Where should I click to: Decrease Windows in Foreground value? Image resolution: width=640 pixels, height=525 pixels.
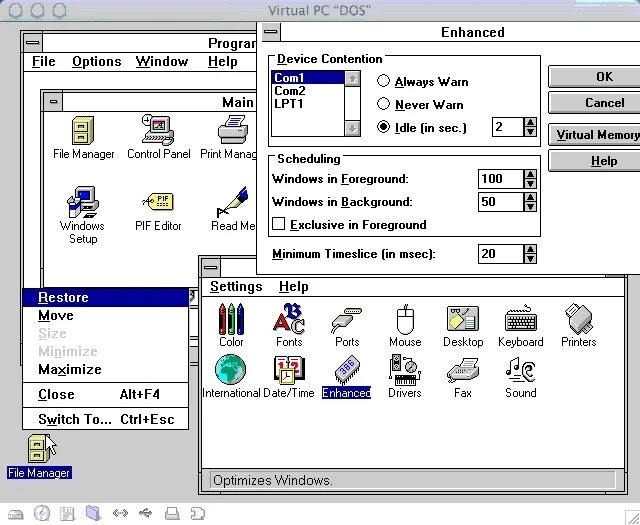coord(530,183)
